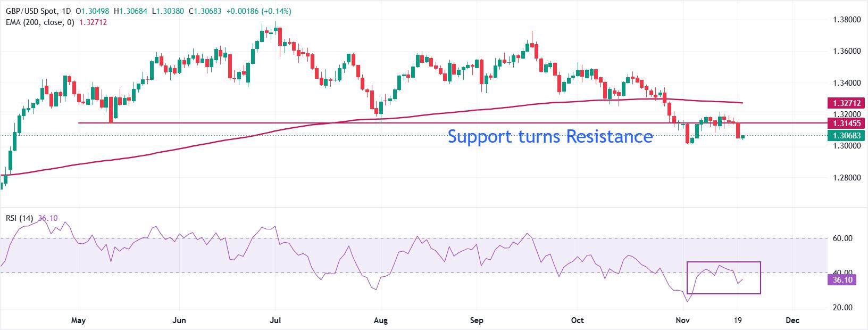The image size is (868, 330).
Task: Click the GBP/USD Spot symbol title
Action: (31, 12)
